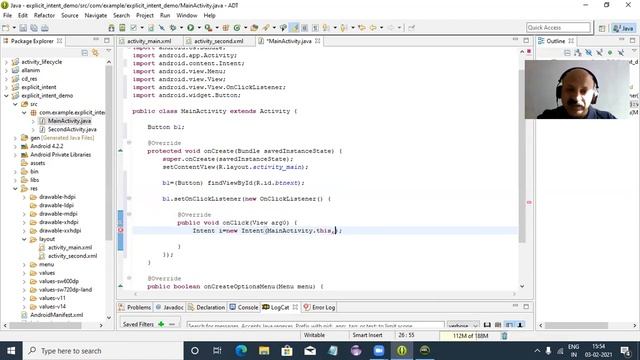The image size is (640, 360).
Task: Click the Save LogCat log icon
Action: 487,325
